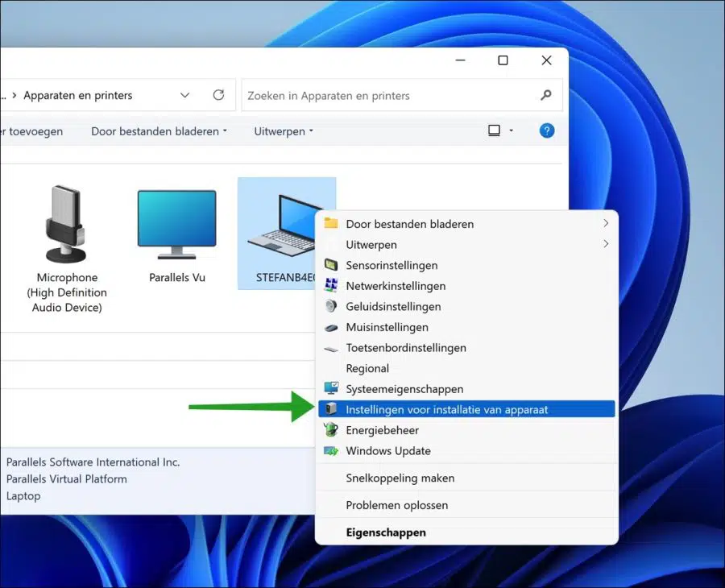Screen dimensions: 725x588
Task: Click the view layout icon in toolbar
Action: click(x=495, y=130)
